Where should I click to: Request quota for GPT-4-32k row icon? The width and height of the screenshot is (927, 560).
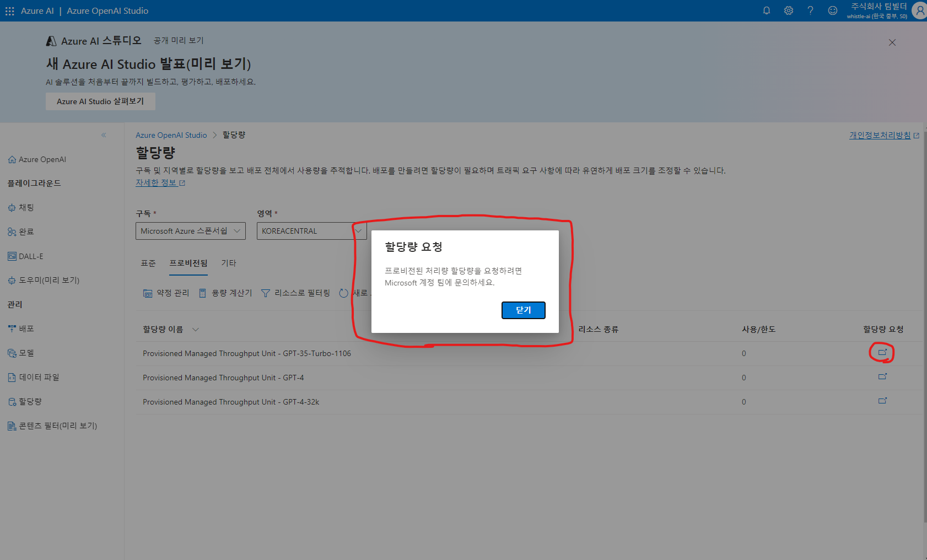pos(882,401)
